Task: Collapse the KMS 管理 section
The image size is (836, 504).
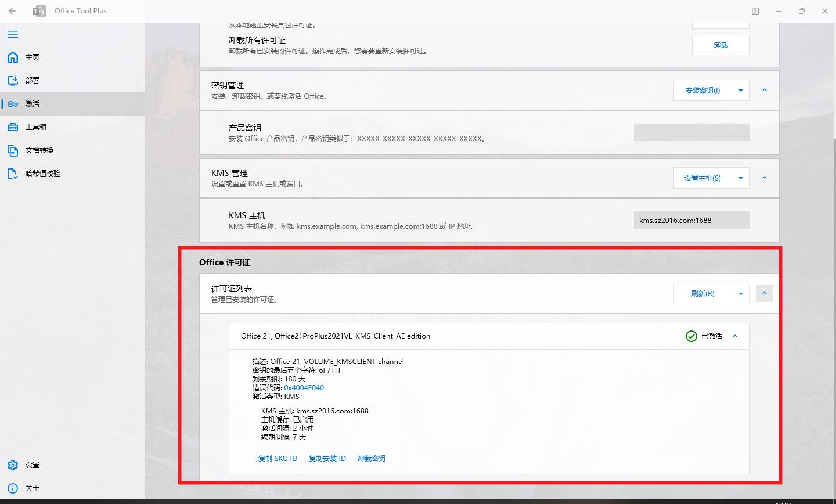Action: click(x=764, y=178)
